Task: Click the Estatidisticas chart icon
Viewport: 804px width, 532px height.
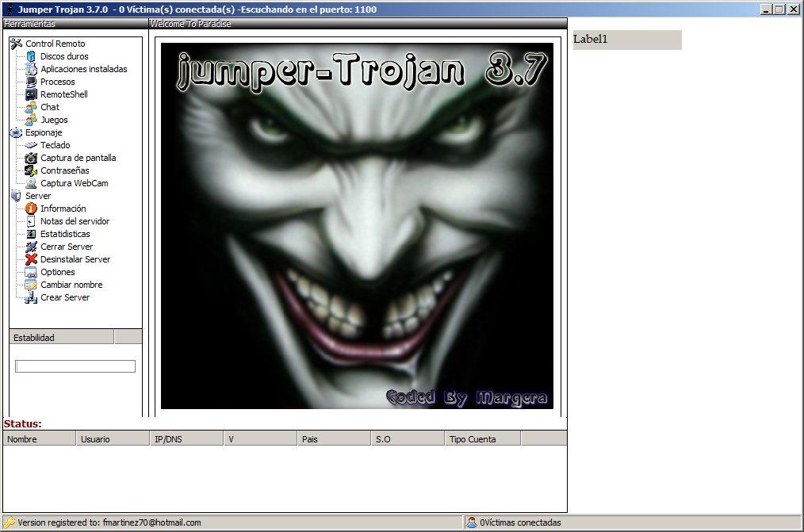Action: tap(31, 234)
